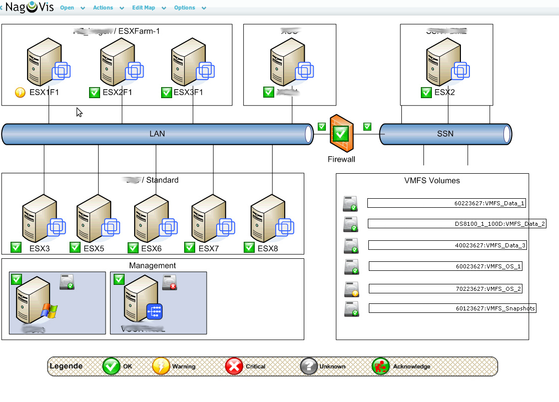The height and width of the screenshot is (402, 559).
Task: Click the ESX8 server icon
Action: (272, 218)
